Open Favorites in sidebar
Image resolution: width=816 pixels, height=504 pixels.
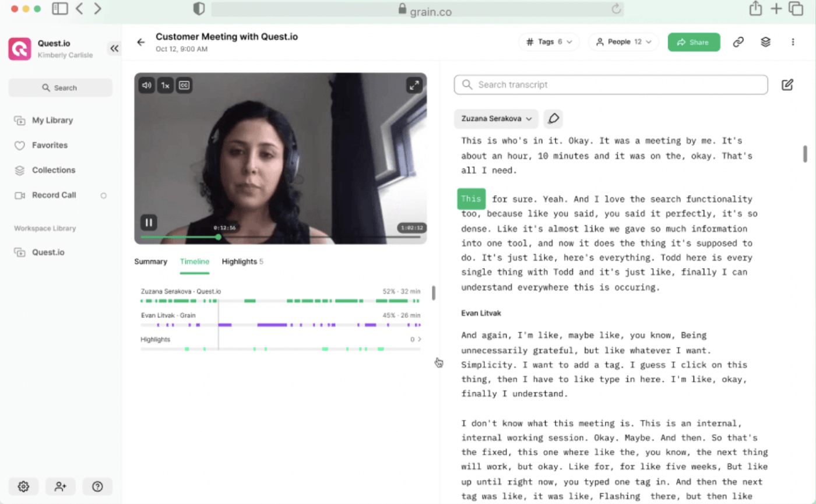50,145
